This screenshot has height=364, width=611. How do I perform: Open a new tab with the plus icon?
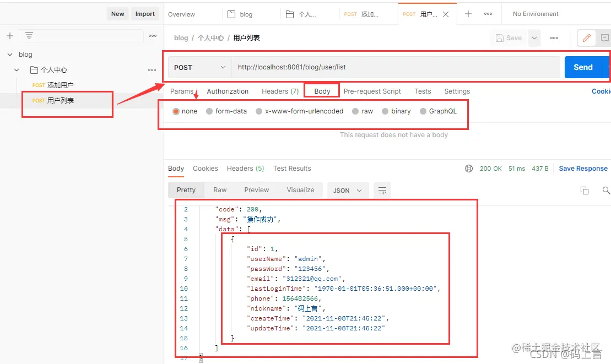(468, 14)
